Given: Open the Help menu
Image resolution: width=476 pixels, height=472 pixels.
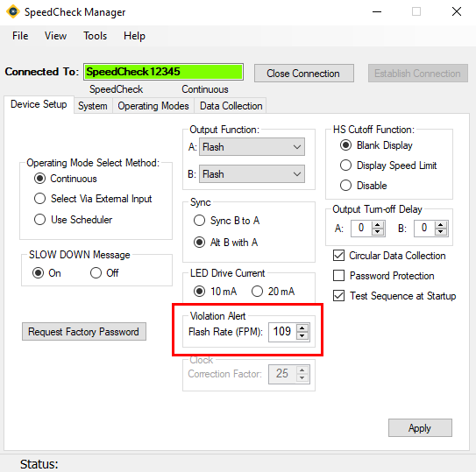Looking at the screenshot, I should (x=134, y=36).
